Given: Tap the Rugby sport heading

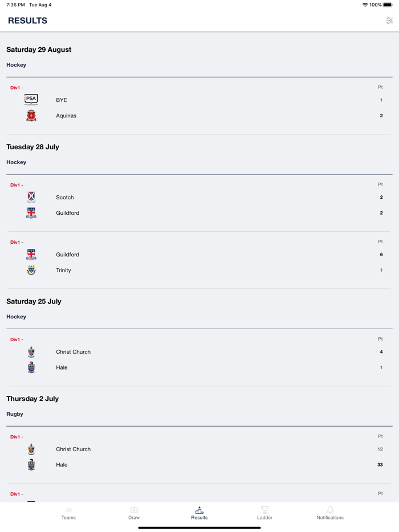Looking at the screenshot, I should [15, 414].
